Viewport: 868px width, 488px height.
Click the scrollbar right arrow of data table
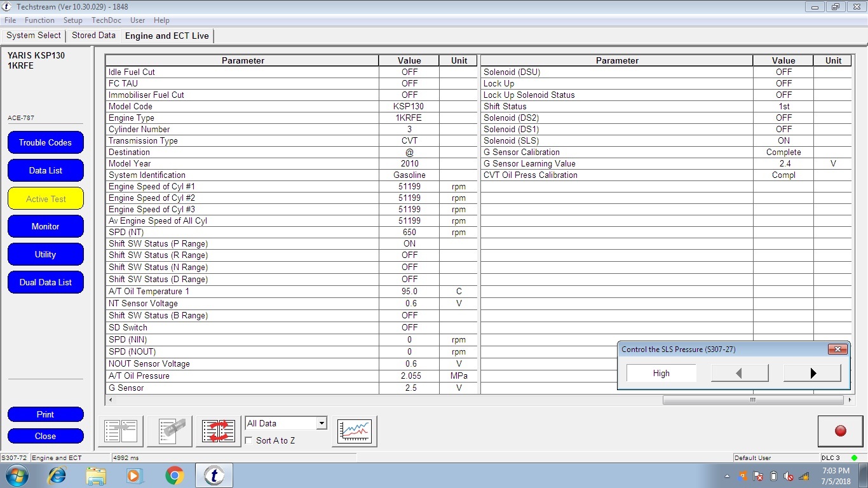coord(850,400)
